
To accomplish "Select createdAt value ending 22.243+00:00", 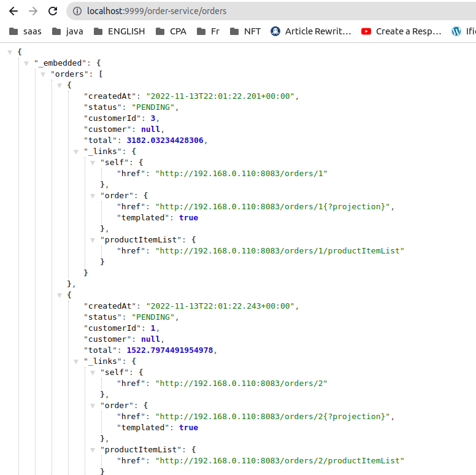I will tap(220, 306).
